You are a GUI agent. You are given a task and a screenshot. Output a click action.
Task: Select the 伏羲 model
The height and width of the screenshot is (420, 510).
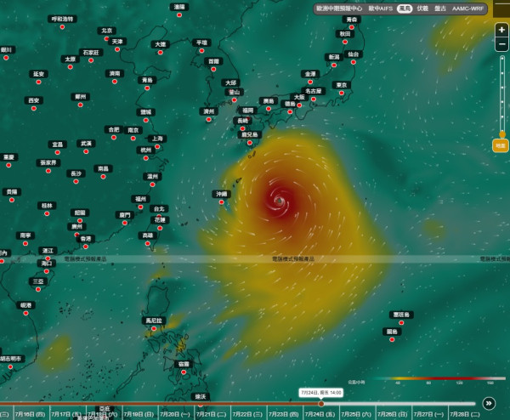[422, 9]
